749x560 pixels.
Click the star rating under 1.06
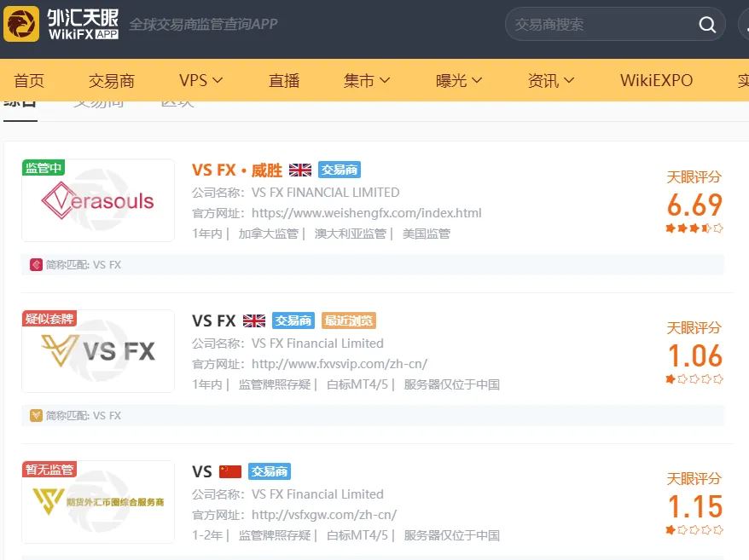coord(694,379)
